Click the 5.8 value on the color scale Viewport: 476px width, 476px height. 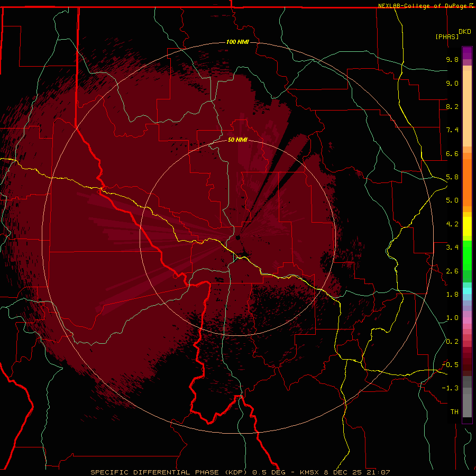tap(452, 177)
